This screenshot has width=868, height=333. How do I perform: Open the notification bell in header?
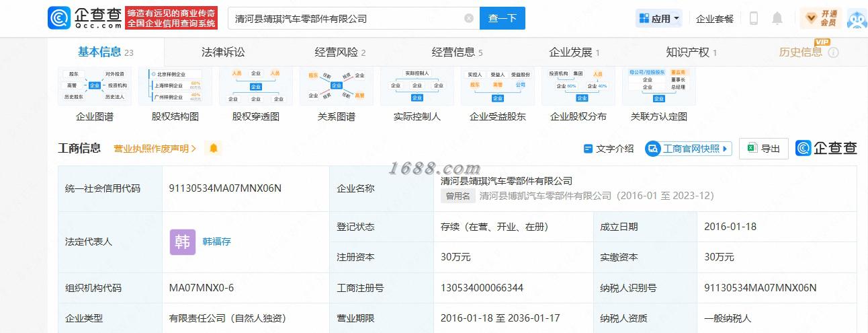click(x=777, y=19)
